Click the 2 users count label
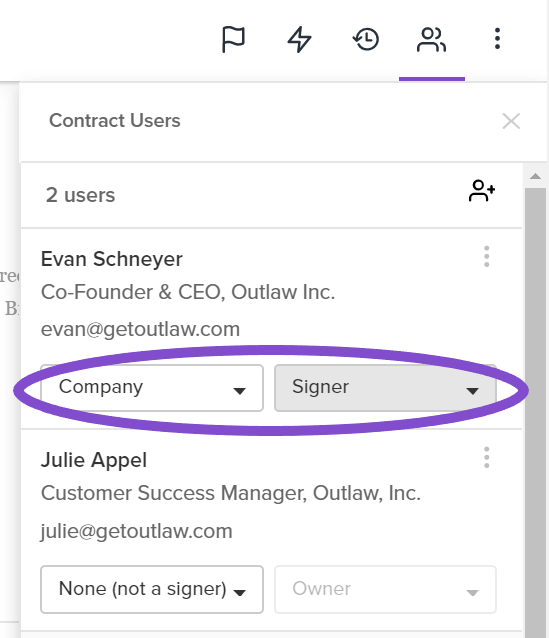Viewport: 549px width, 638px height. coord(81,195)
